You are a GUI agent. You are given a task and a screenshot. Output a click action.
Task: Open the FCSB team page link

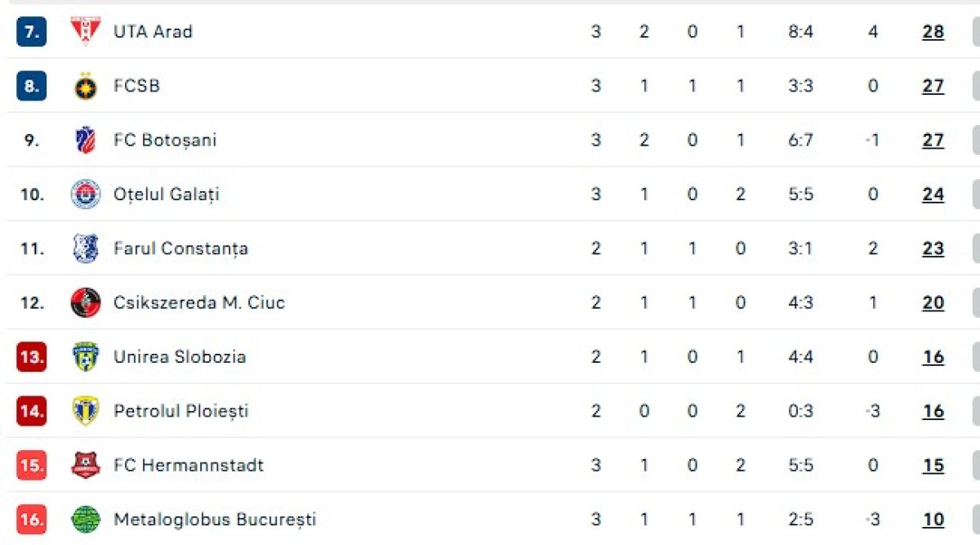[x=136, y=86]
